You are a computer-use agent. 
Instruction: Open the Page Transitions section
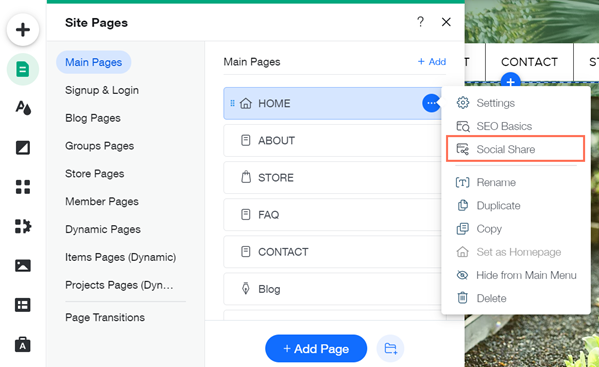coord(105,317)
